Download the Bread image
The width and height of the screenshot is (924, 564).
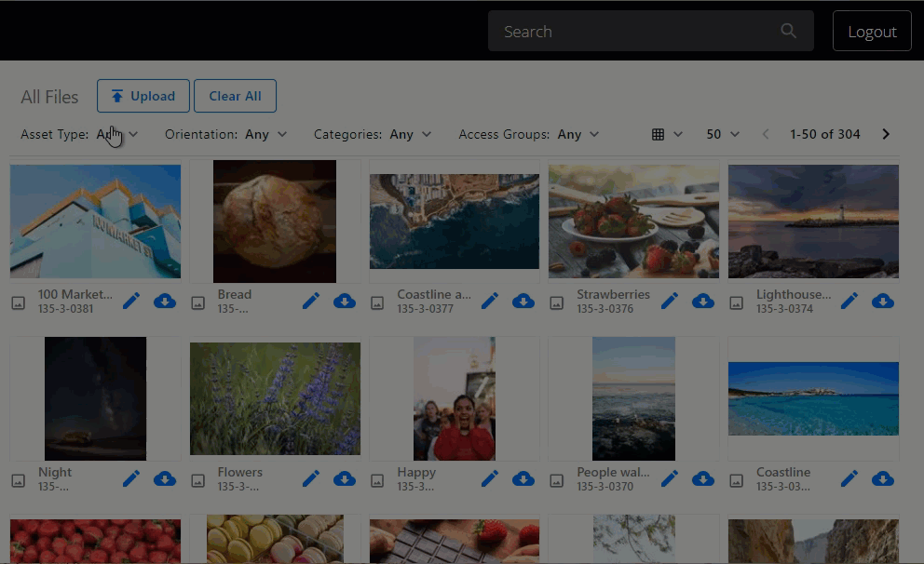[x=344, y=302]
